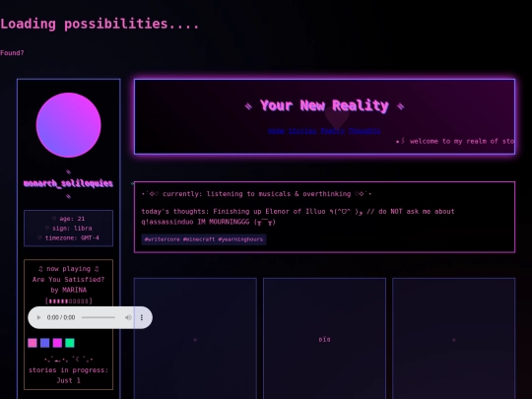Viewport: 532px width, 399px height.
Task: Click the 'currently: listening to musicals' line
Action: pyautogui.click(x=256, y=194)
